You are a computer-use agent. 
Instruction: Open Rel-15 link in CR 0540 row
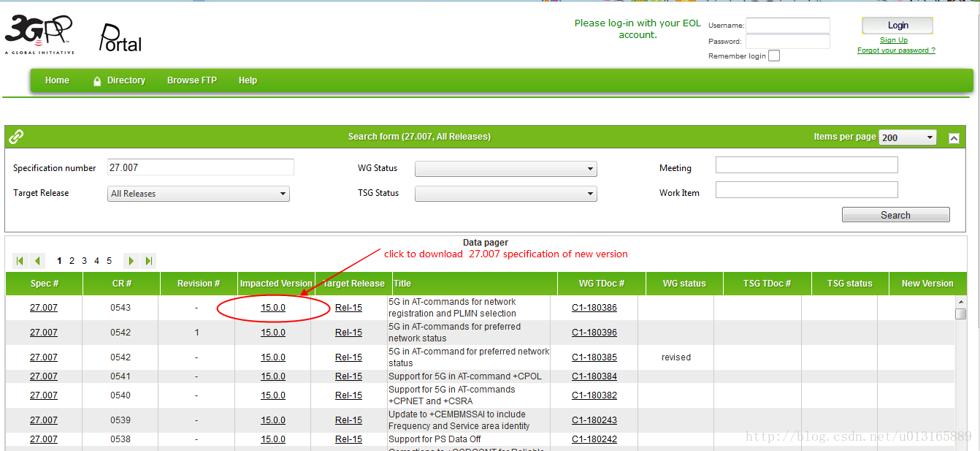click(348, 395)
